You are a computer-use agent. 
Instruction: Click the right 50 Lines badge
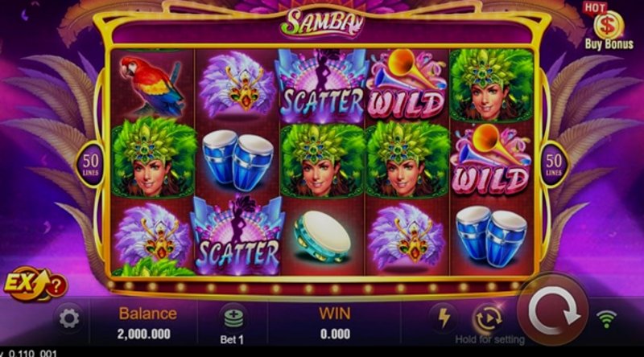[554, 165]
